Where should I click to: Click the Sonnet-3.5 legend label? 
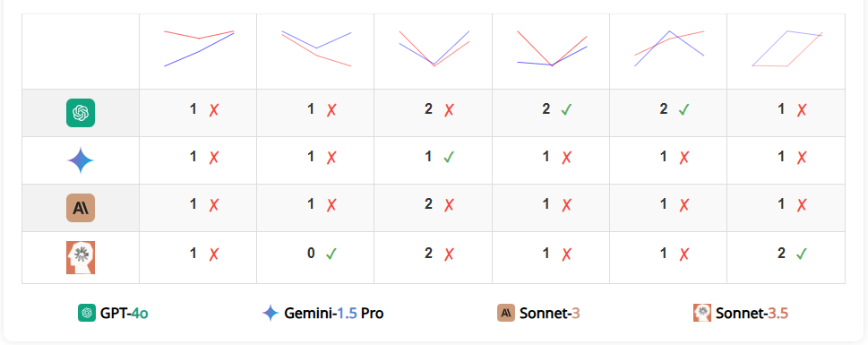click(x=752, y=314)
